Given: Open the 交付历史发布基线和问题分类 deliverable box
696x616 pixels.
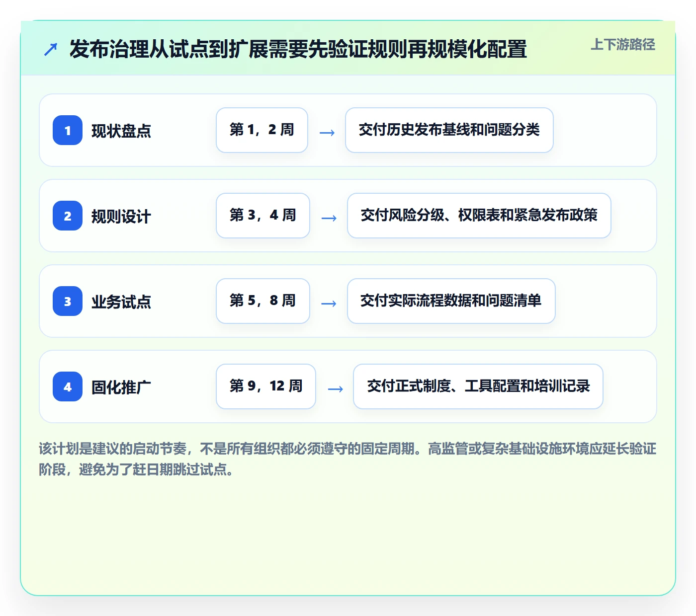Looking at the screenshot, I should (x=449, y=130).
